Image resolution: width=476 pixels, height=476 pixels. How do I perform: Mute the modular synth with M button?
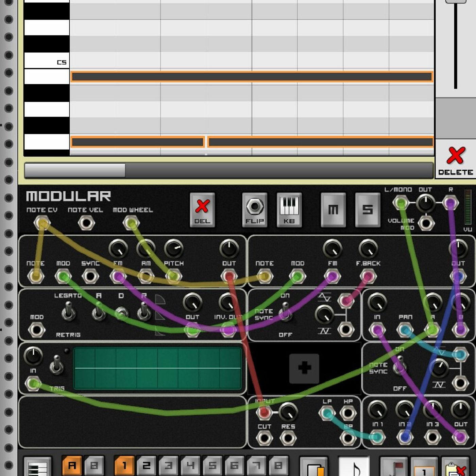point(333,210)
